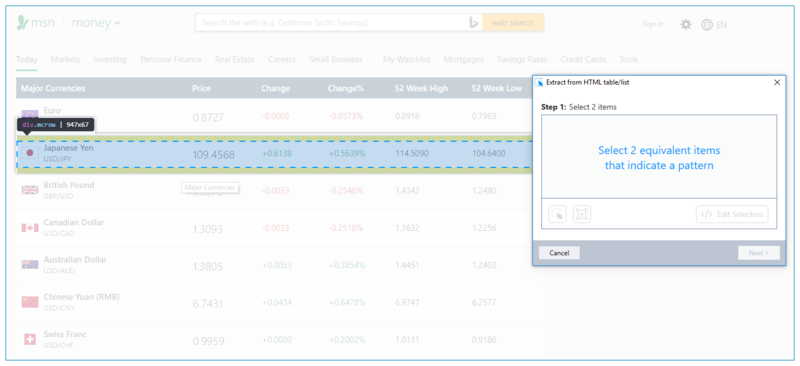The width and height of the screenshot is (800, 366).
Task: Click the Edit Selectors button
Action: (732, 214)
